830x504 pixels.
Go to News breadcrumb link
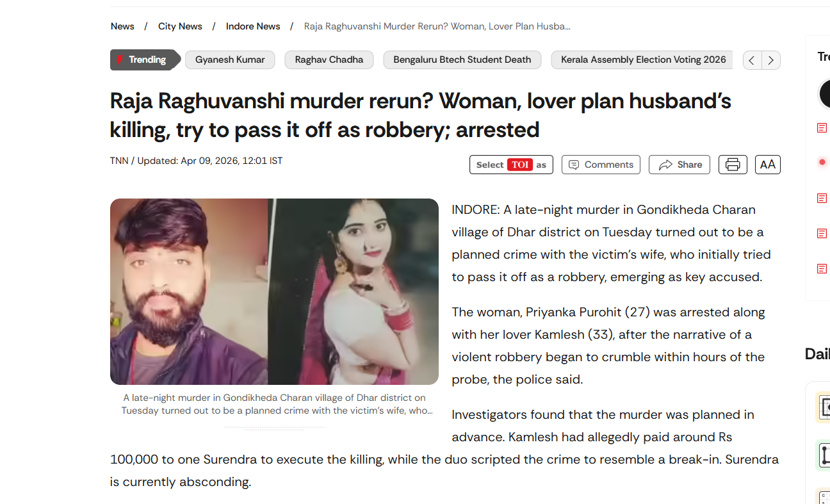[x=122, y=26]
